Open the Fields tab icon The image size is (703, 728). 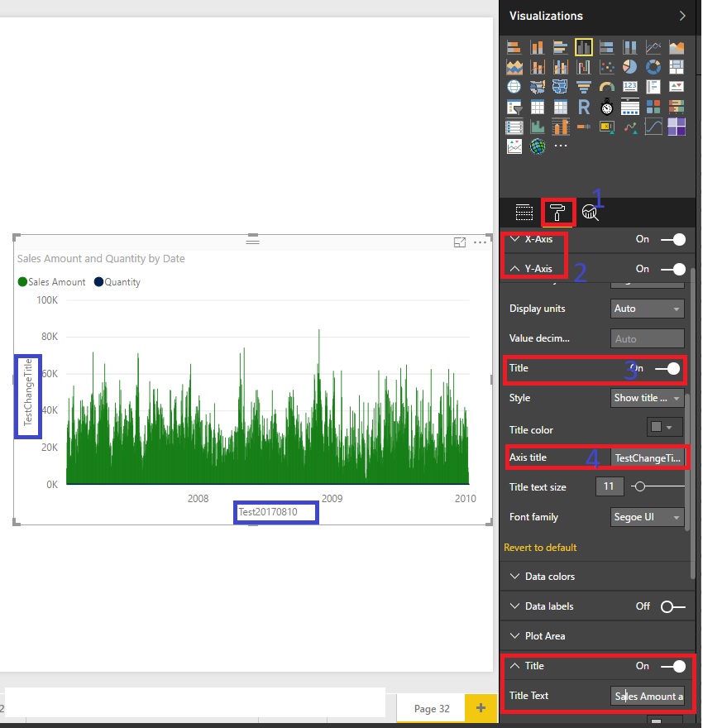(524, 212)
